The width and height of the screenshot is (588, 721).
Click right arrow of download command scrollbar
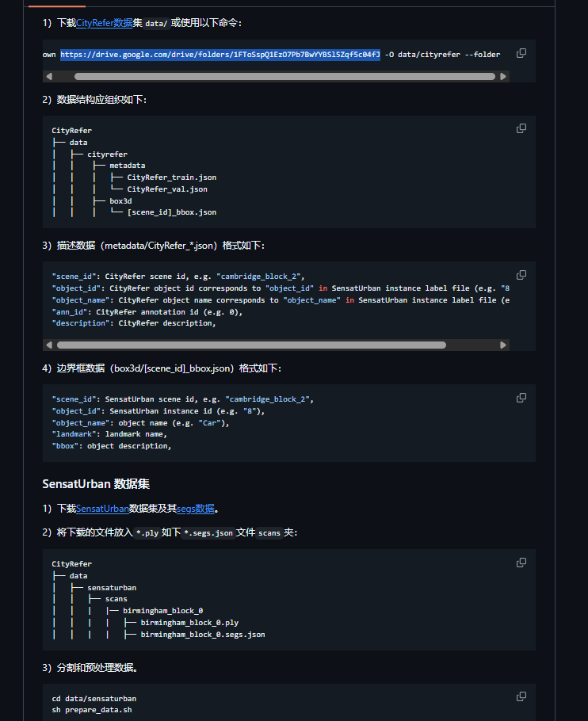coord(503,76)
